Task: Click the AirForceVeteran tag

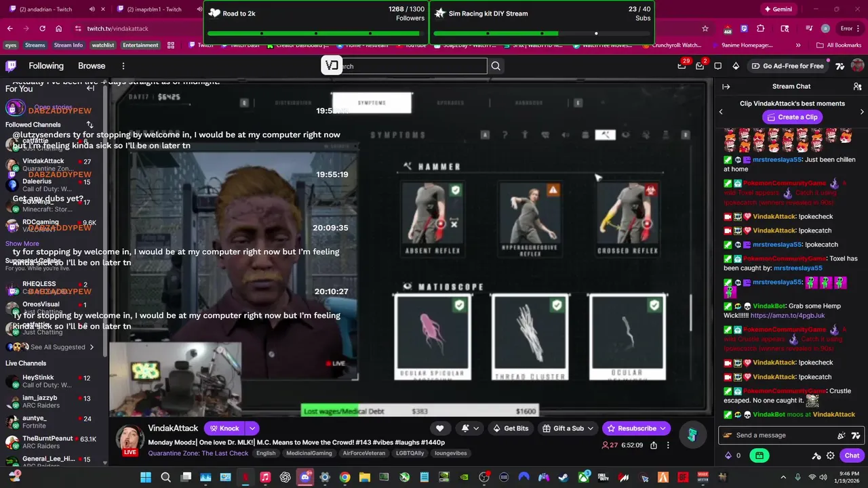Action: point(364,453)
